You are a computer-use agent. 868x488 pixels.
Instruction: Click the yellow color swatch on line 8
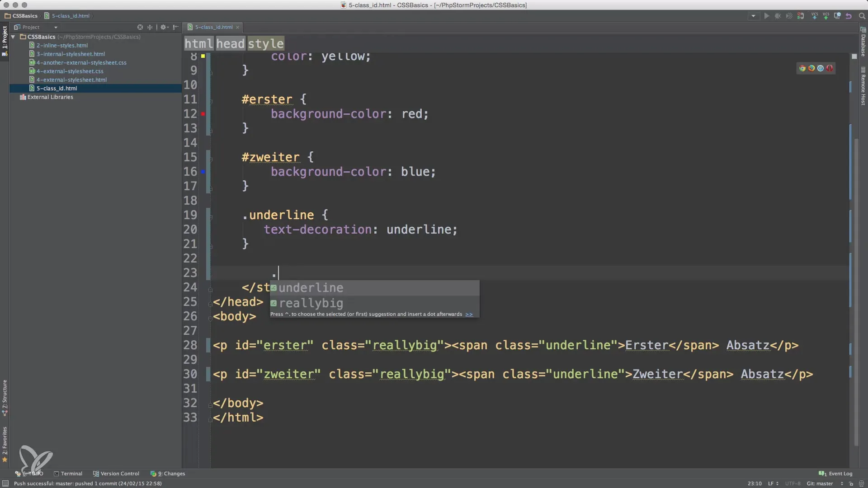(x=203, y=56)
